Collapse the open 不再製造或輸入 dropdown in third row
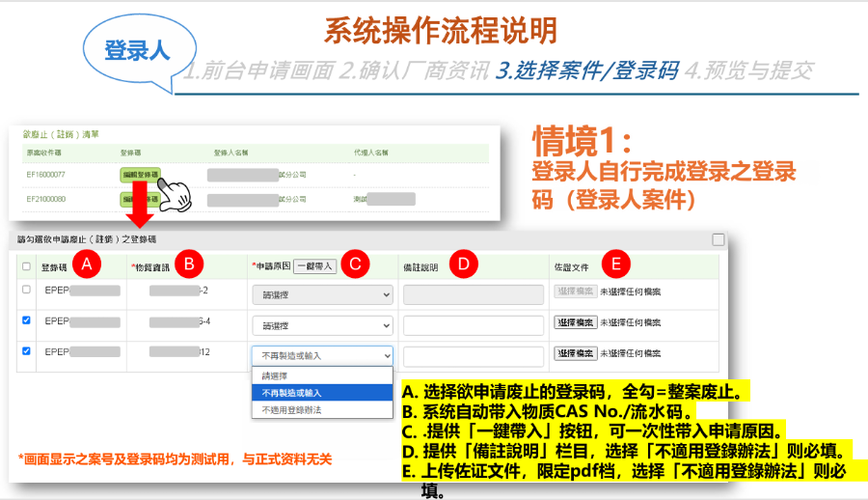Viewport: 868px width, 500px height. (x=322, y=356)
